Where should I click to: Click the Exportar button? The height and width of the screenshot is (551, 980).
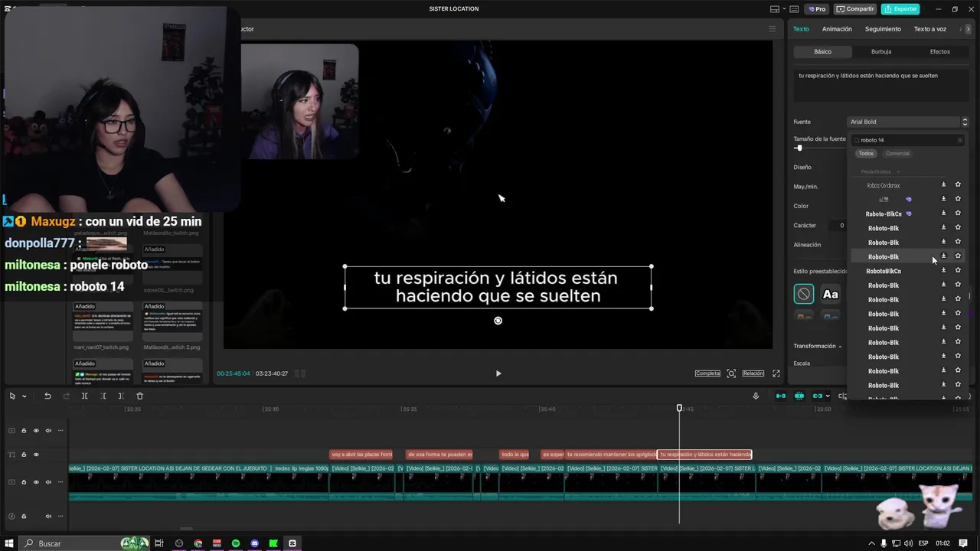(x=900, y=9)
